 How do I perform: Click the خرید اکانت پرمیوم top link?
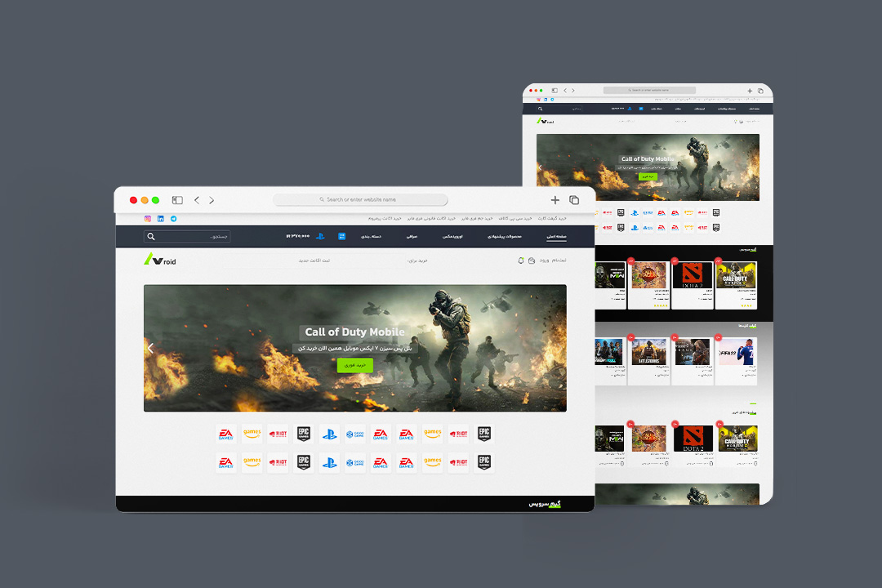click(385, 218)
